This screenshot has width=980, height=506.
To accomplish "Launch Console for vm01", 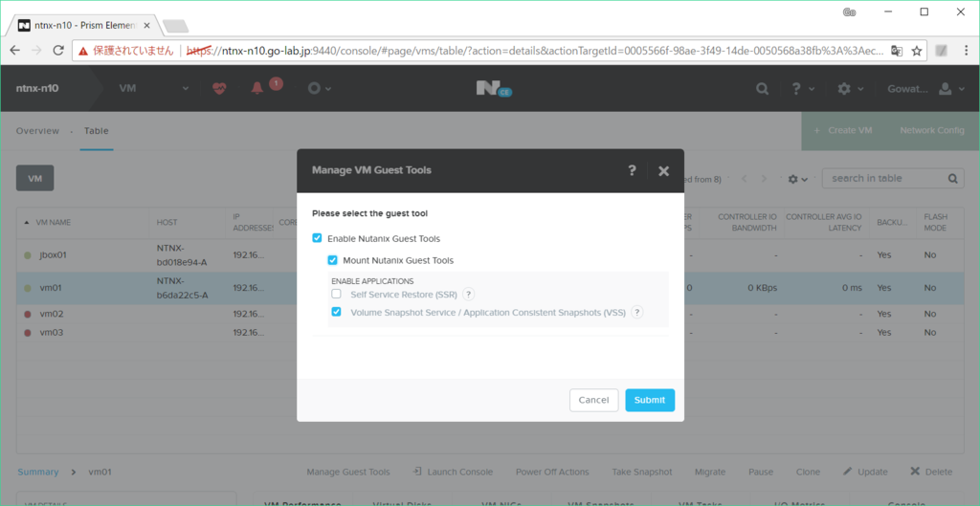I will coord(453,473).
